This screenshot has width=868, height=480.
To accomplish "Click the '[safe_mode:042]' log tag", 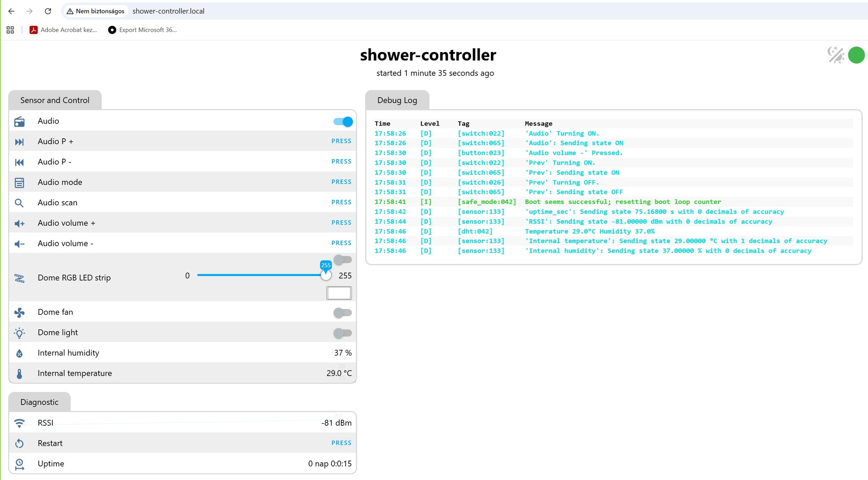I will point(487,202).
